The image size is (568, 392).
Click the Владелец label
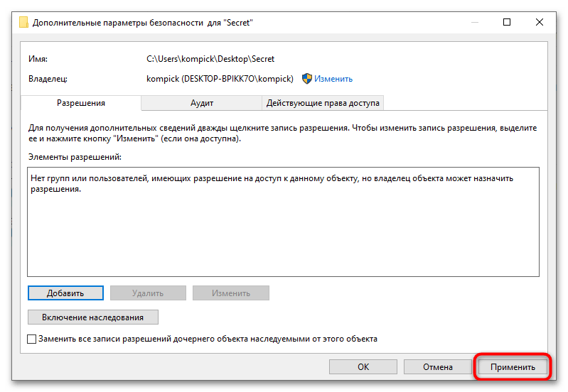48,79
